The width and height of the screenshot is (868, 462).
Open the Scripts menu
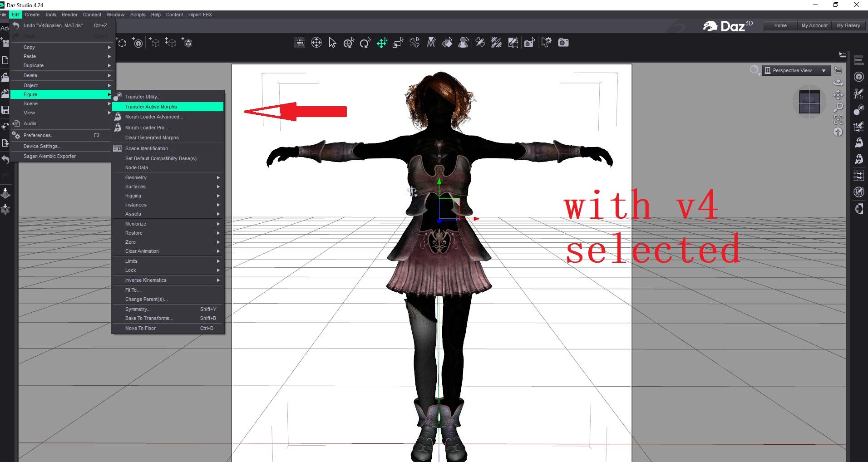(138, 15)
